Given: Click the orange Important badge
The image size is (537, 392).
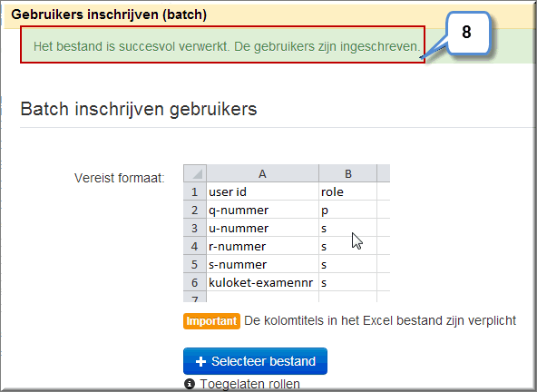Looking at the screenshot, I should coord(211,321).
